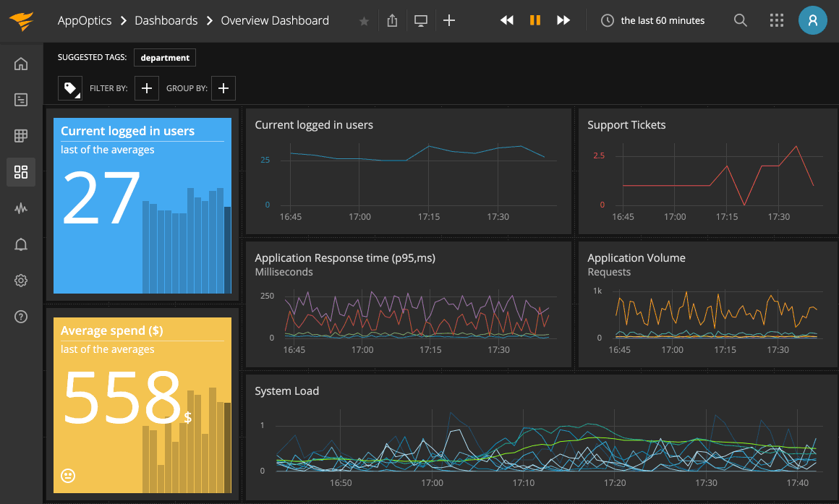
Task: Step time window backward with rewind
Action: (507, 20)
